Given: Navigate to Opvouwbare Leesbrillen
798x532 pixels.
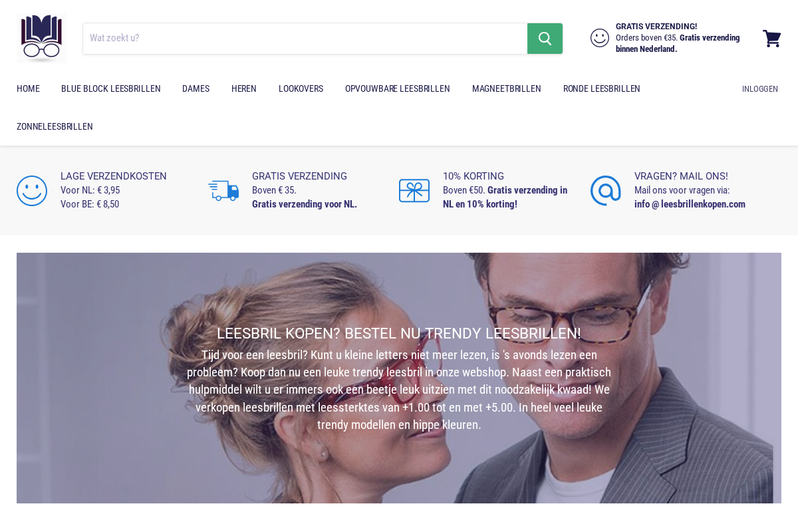Looking at the screenshot, I should 398,88.
